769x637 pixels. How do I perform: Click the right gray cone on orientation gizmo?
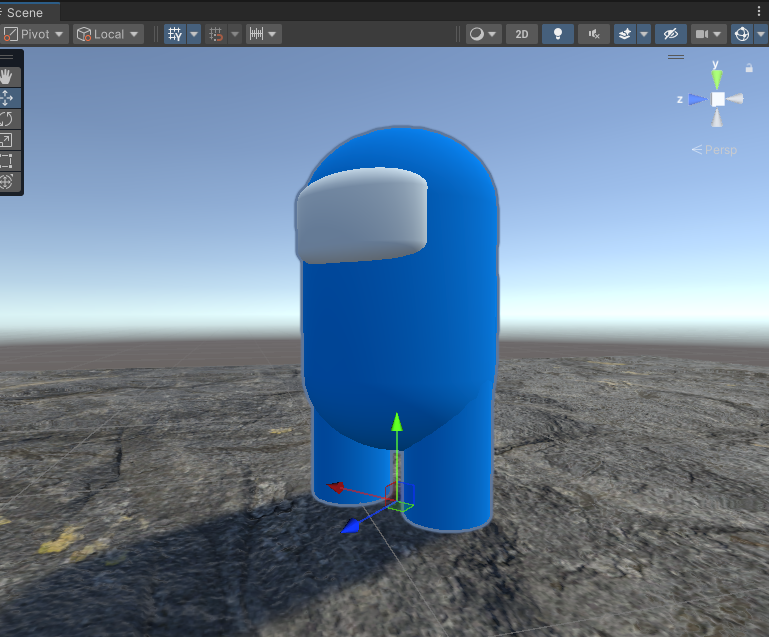(735, 99)
